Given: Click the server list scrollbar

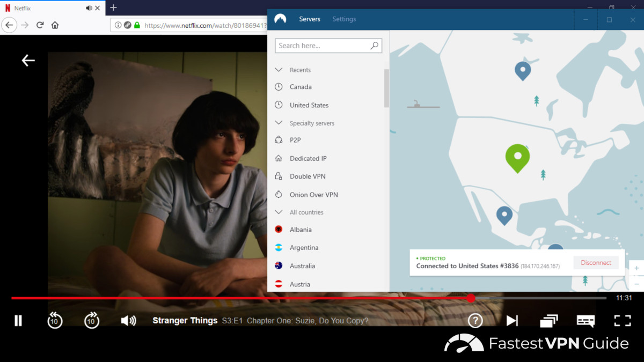Looking at the screenshot, I should point(386,88).
